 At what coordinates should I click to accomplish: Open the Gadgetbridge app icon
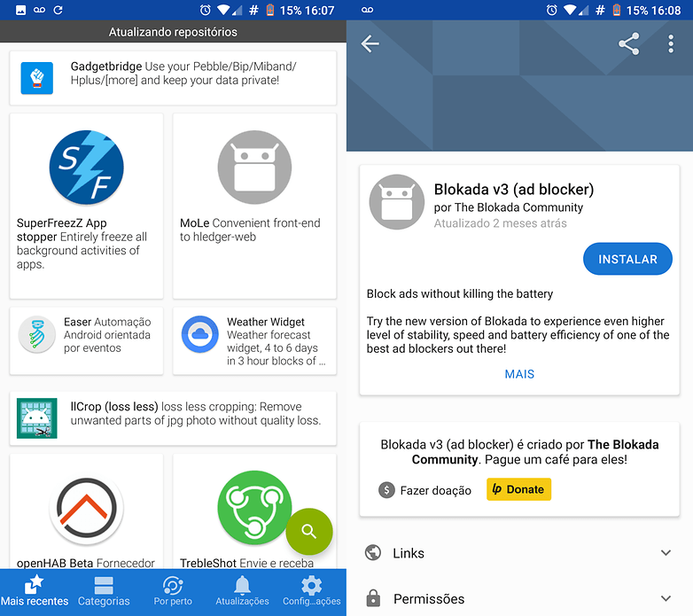(x=37, y=78)
